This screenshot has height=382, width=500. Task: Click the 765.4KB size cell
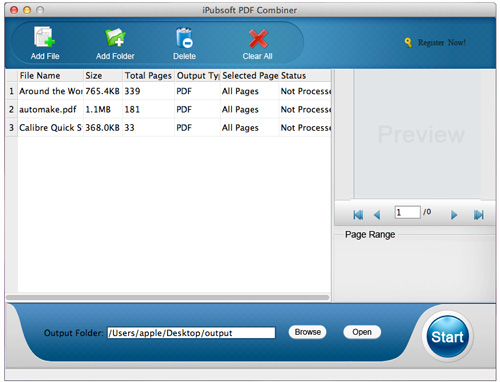[103, 91]
